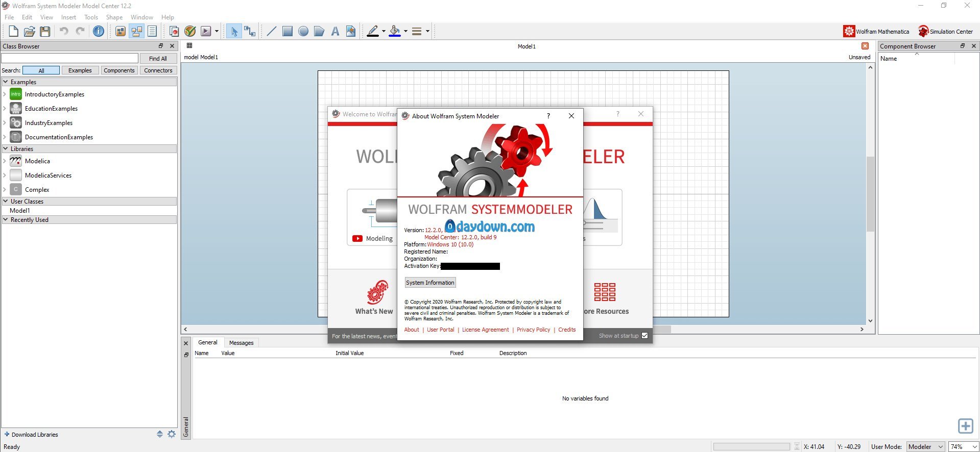Open the Help menu
The height and width of the screenshot is (452, 980).
coord(168,17)
